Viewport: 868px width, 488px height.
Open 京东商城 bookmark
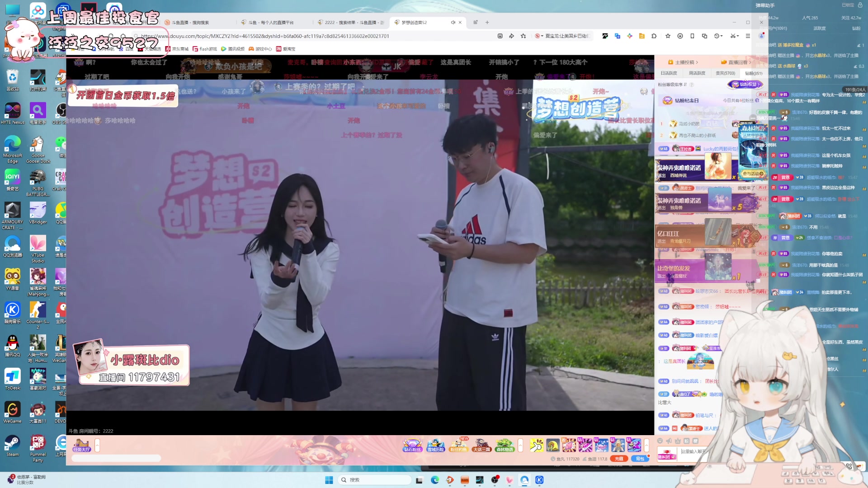coord(177,49)
